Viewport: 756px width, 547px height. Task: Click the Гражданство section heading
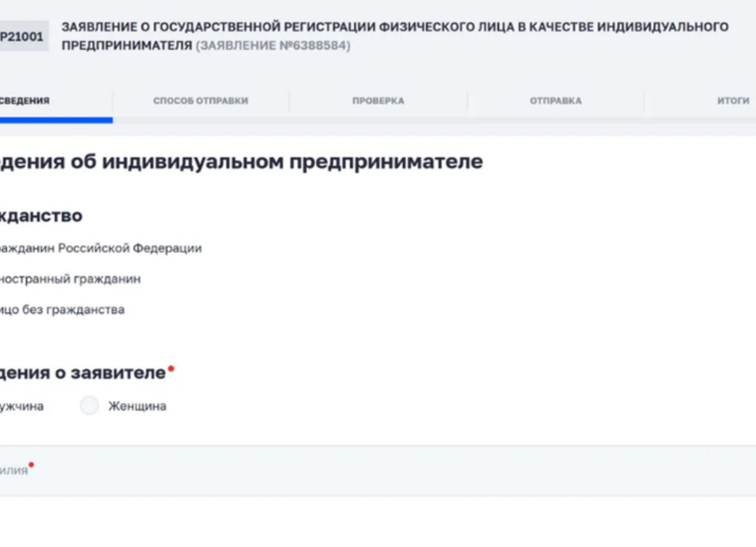40,216
